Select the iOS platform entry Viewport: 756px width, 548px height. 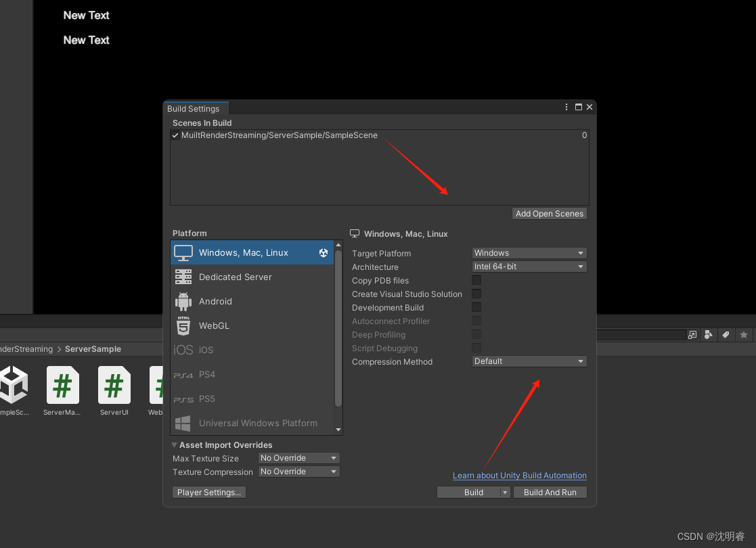click(x=252, y=350)
